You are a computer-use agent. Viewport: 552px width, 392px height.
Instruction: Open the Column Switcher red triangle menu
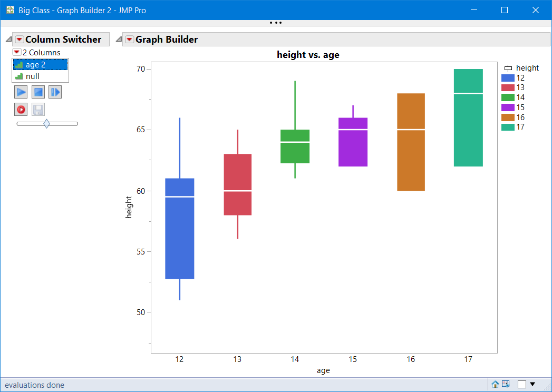pos(20,39)
